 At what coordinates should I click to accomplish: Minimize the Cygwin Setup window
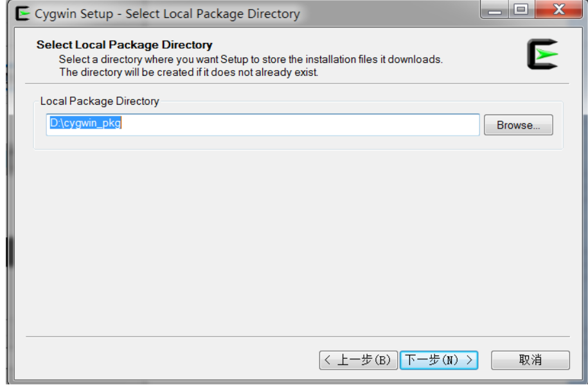click(x=495, y=9)
